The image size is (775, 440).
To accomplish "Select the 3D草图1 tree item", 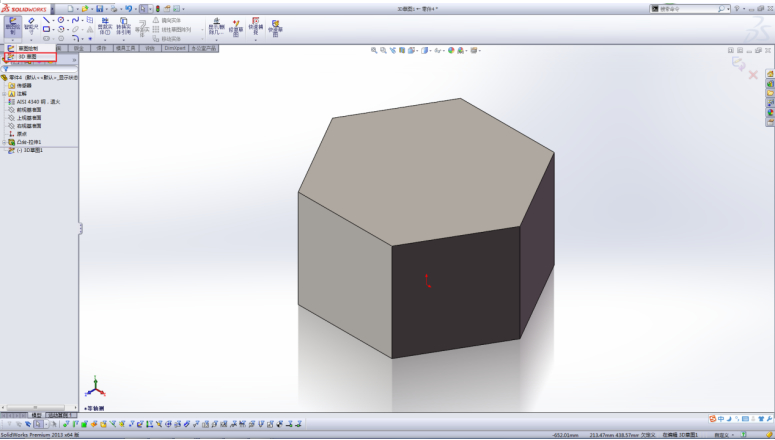I will [26, 150].
